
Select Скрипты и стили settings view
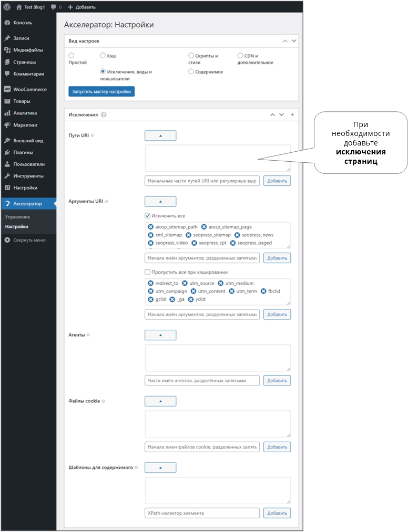tap(191, 55)
